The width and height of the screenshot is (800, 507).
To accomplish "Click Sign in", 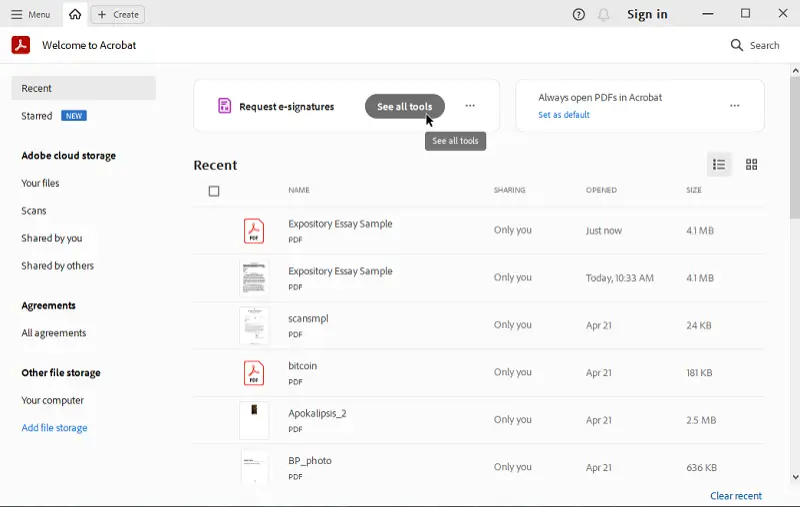I will [647, 14].
